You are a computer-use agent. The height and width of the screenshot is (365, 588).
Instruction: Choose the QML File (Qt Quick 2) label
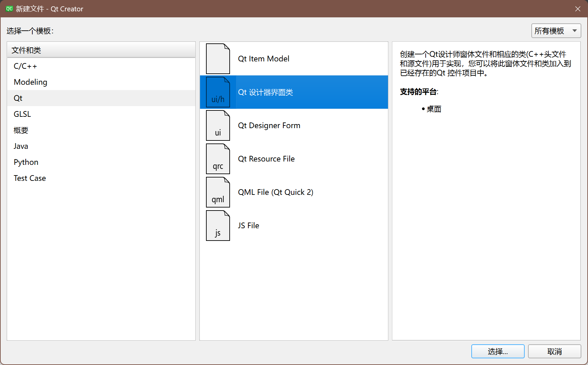tap(276, 192)
